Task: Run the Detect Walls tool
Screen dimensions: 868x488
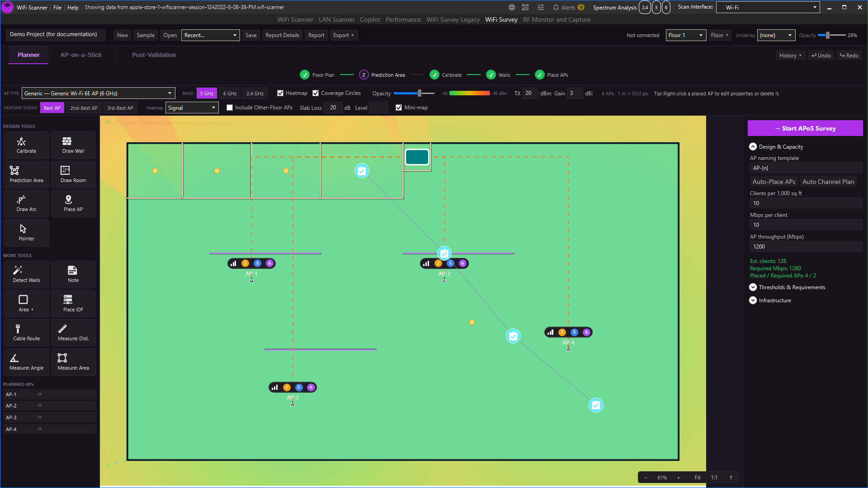Action: [x=27, y=274]
